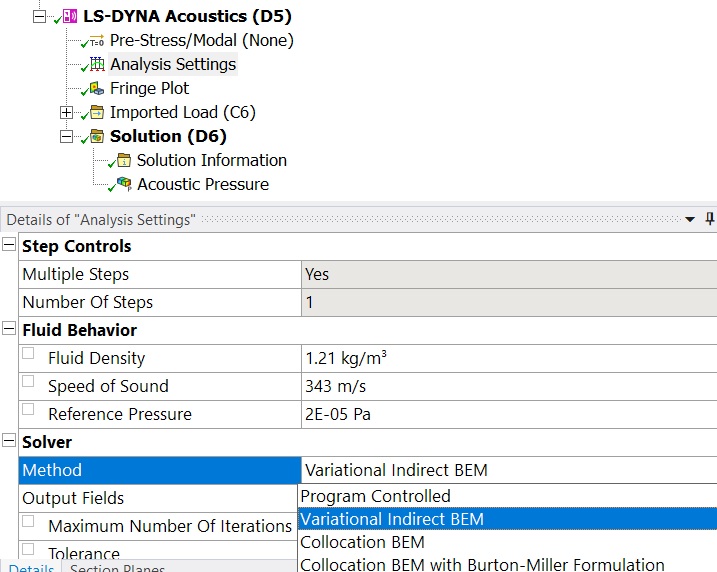Click the Analysis Settings grid icon
Screen dimensions: 717x572
point(97,64)
